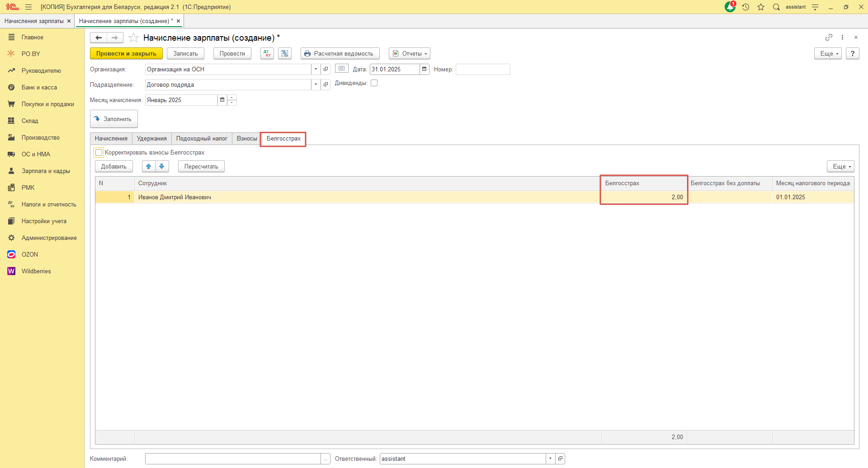Expand the Подразделение dropdown list

click(x=316, y=84)
